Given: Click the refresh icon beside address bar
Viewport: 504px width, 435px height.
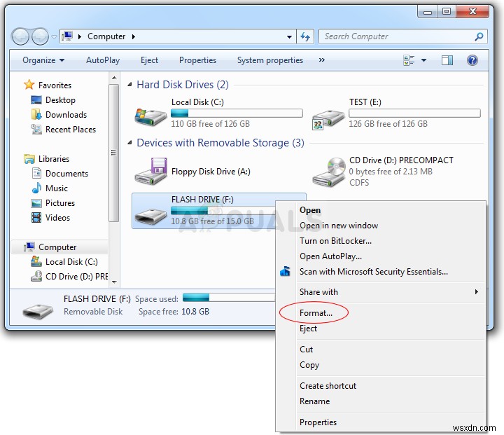Looking at the screenshot, I should pos(305,36).
